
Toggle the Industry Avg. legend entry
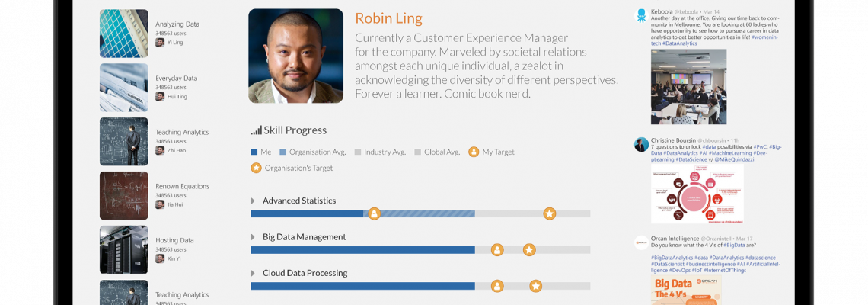[x=380, y=152]
